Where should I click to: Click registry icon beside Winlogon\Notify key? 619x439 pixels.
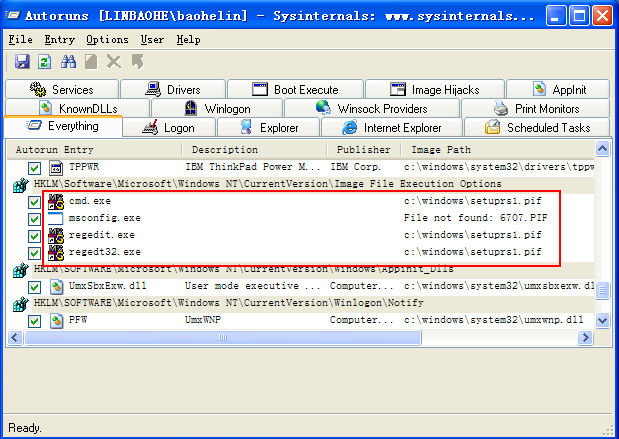(21, 304)
